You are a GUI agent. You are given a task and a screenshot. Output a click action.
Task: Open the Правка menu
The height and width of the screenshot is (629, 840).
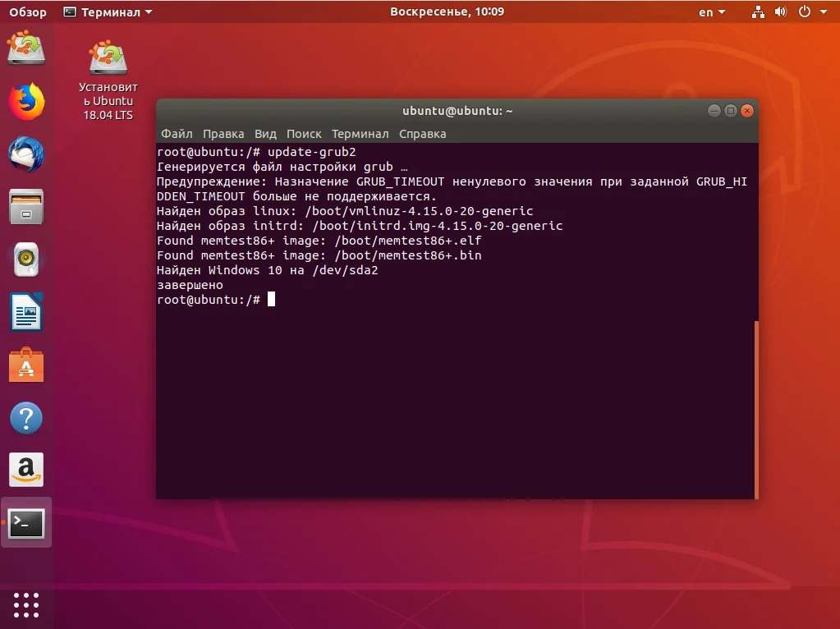click(x=223, y=134)
